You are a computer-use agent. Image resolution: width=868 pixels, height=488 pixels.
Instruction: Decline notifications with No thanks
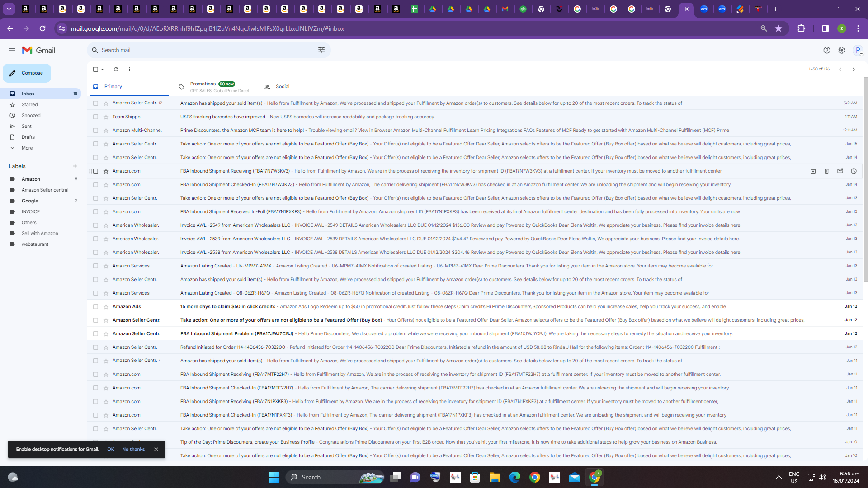click(x=133, y=449)
